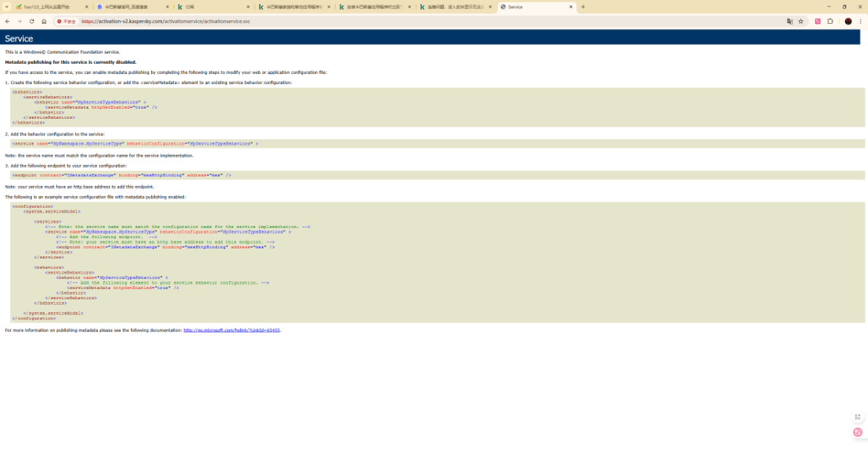Click the pink floating translate button
The width and height of the screenshot is (868, 475).
tap(858, 432)
